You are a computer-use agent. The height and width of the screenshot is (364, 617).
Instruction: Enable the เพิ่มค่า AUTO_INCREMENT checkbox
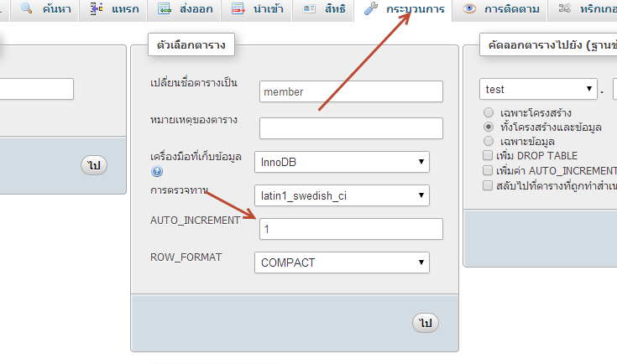pos(488,170)
